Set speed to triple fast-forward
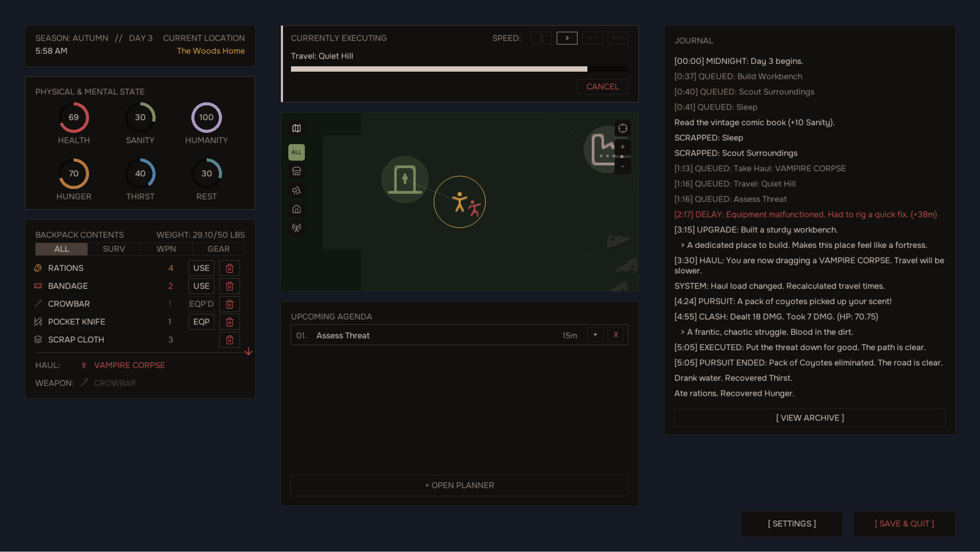 618,38
